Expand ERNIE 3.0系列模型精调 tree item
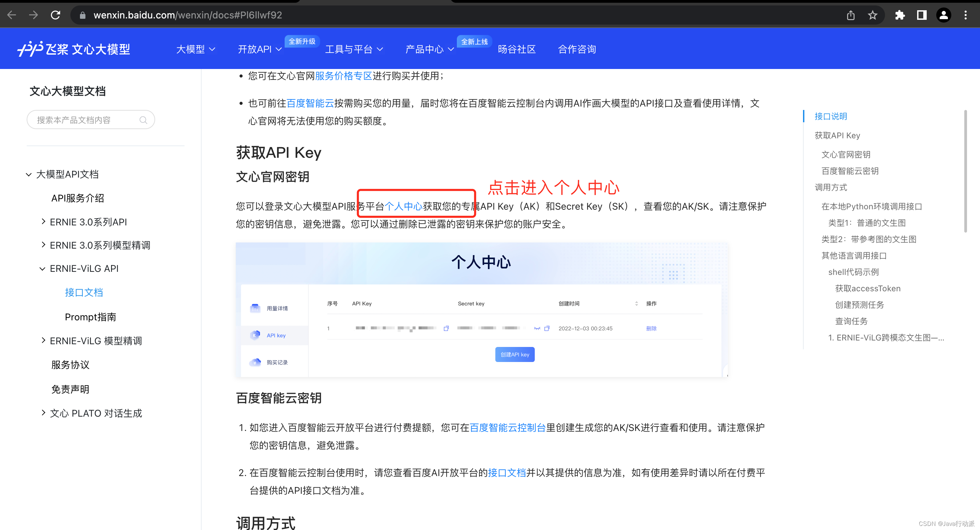 tap(43, 245)
